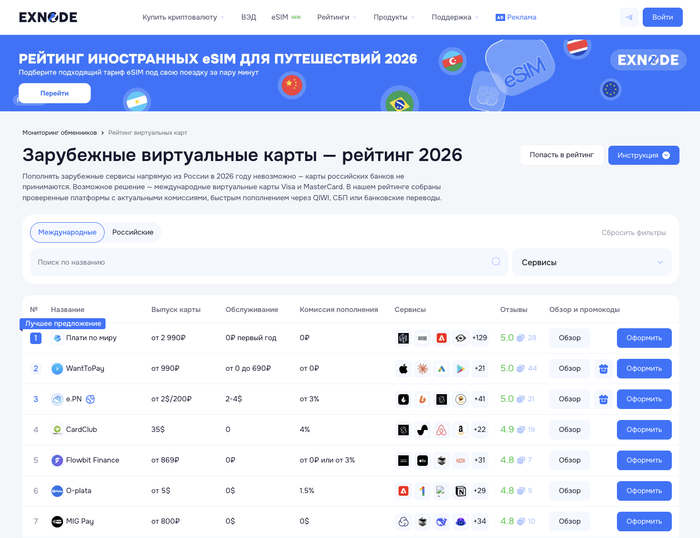Click Оформить for Плати по миру

pyautogui.click(x=644, y=338)
